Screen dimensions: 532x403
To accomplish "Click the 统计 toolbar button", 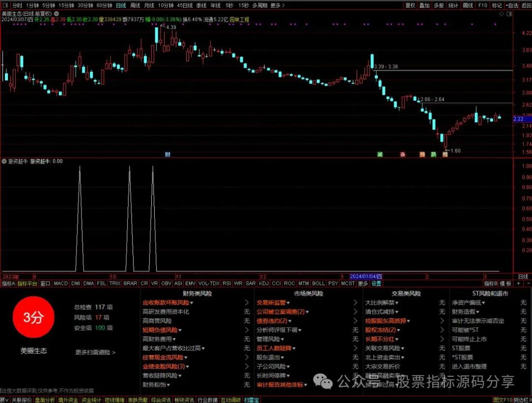I will coord(453,5).
